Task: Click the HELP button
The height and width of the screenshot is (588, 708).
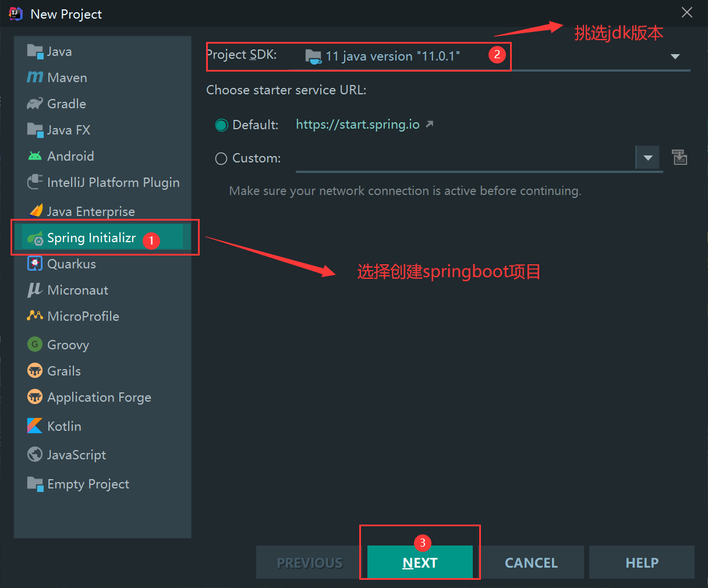Action: coord(642,562)
